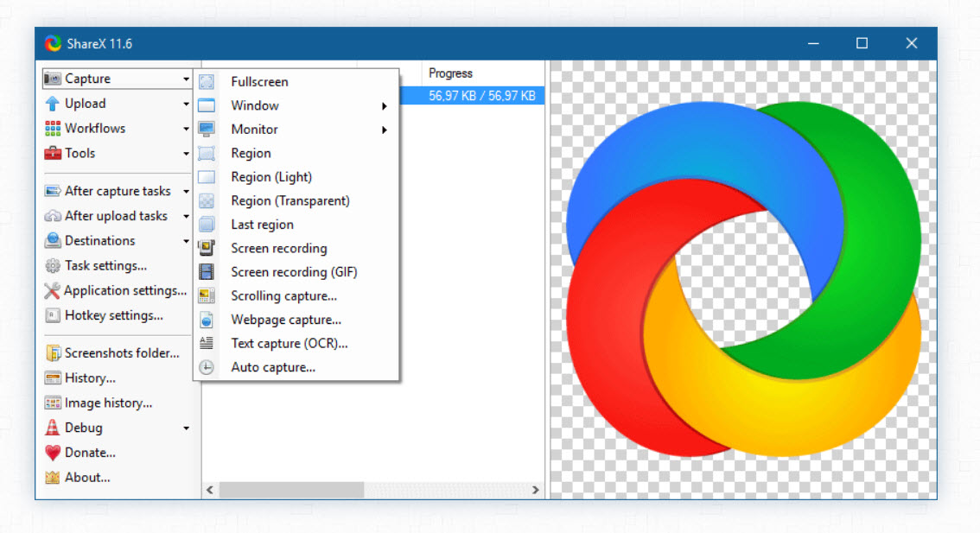
Task: Click the ShareX logo in the title bar
Action: coord(53,44)
